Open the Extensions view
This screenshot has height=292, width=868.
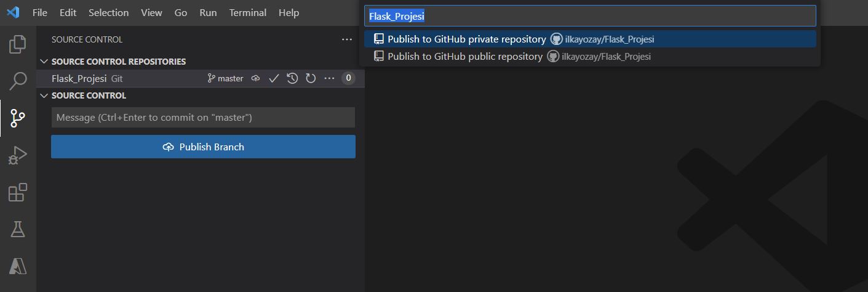point(18,193)
